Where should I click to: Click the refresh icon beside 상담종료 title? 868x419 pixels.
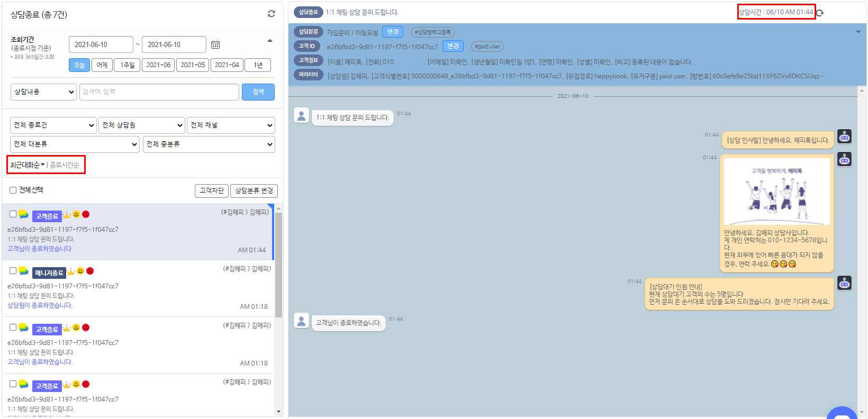tap(271, 14)
